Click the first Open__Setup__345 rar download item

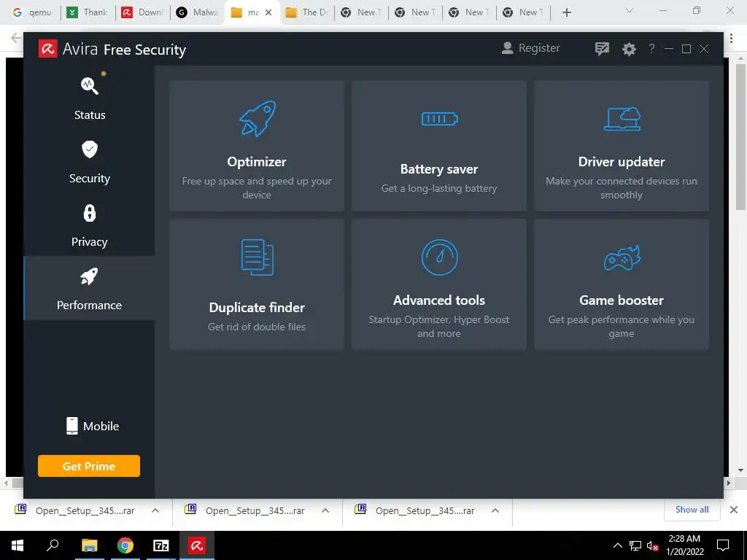click(x=85, y=510)
